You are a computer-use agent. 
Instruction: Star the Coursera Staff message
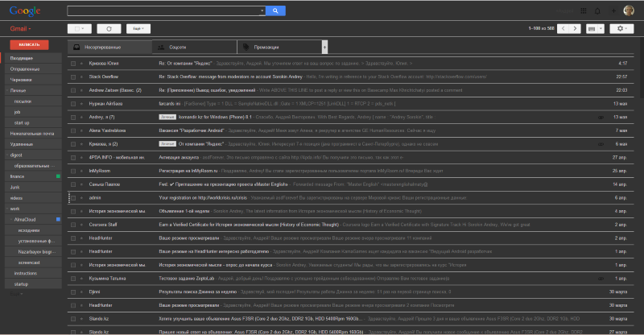[81, 225]
